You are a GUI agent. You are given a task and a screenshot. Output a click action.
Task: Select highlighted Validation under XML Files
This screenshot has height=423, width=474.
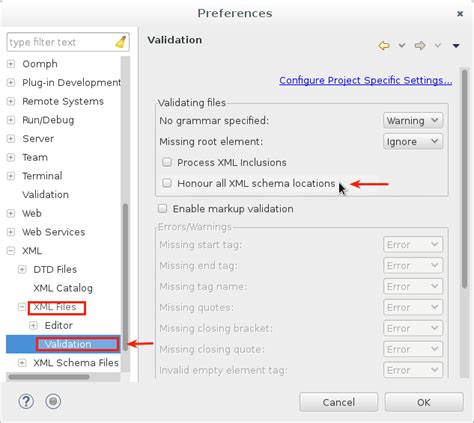click(x=68, y=344)
